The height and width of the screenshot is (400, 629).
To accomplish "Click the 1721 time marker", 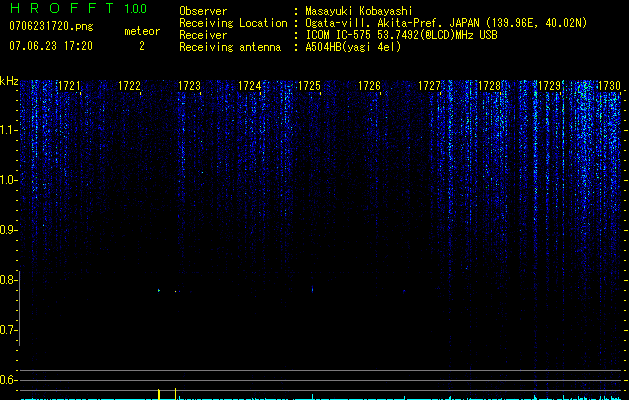I will [69, 86].
